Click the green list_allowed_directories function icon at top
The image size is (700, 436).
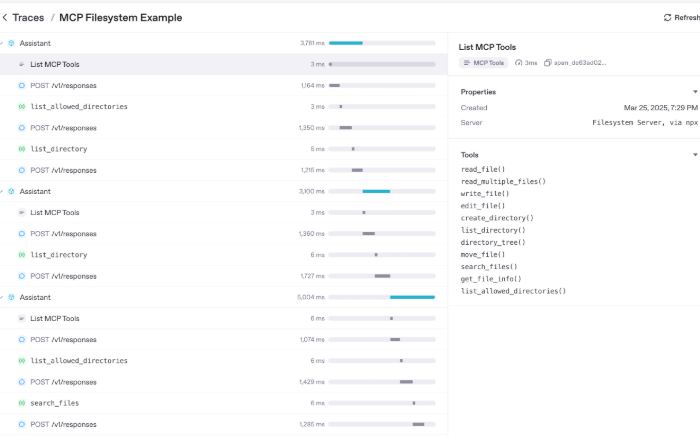[22, 107]
